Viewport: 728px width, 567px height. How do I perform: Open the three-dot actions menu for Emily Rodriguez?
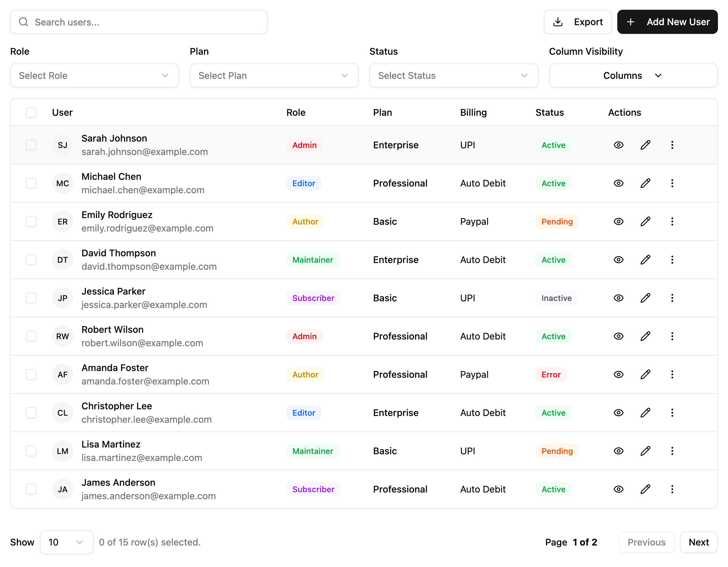(x=672, y=221)
